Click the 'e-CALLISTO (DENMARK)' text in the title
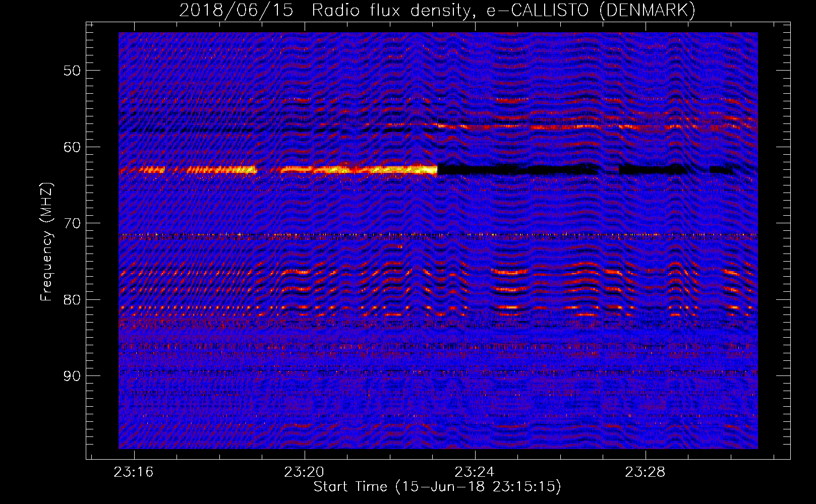The height and width of the screenshot is (504, 816). tap(591, 11)
